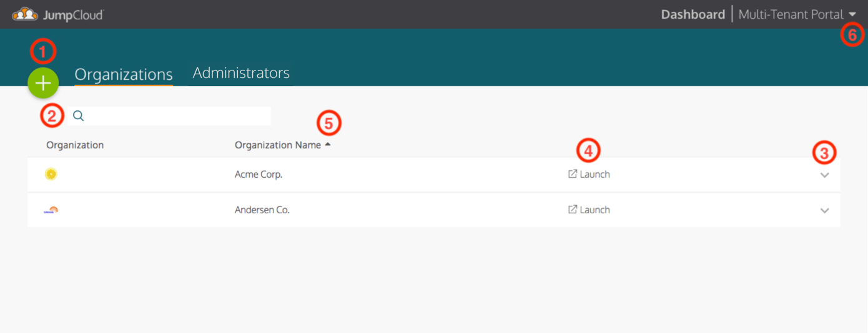Open the Multi-Tenant Portal dropdown
868x333 pixels.
[x=797, y=14]
